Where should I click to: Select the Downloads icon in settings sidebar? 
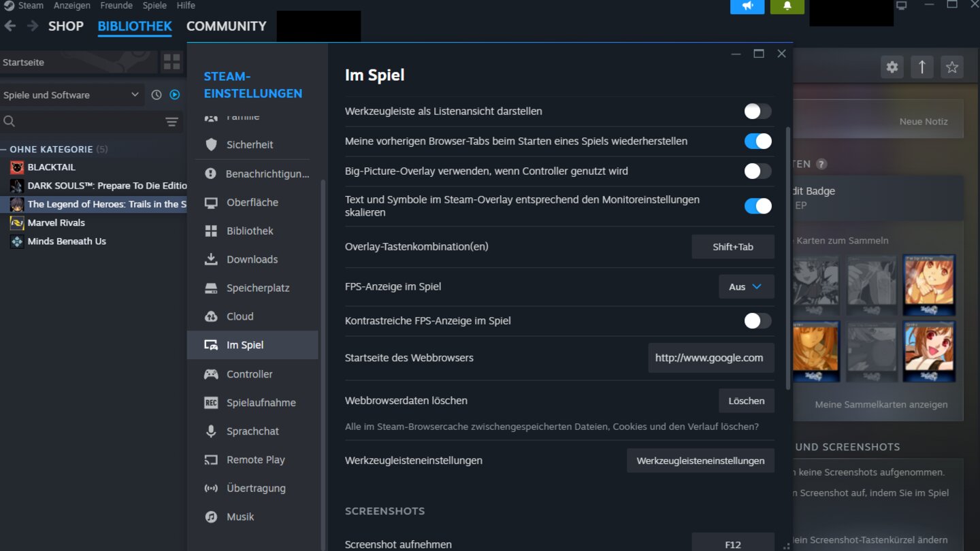coord(212,259)
